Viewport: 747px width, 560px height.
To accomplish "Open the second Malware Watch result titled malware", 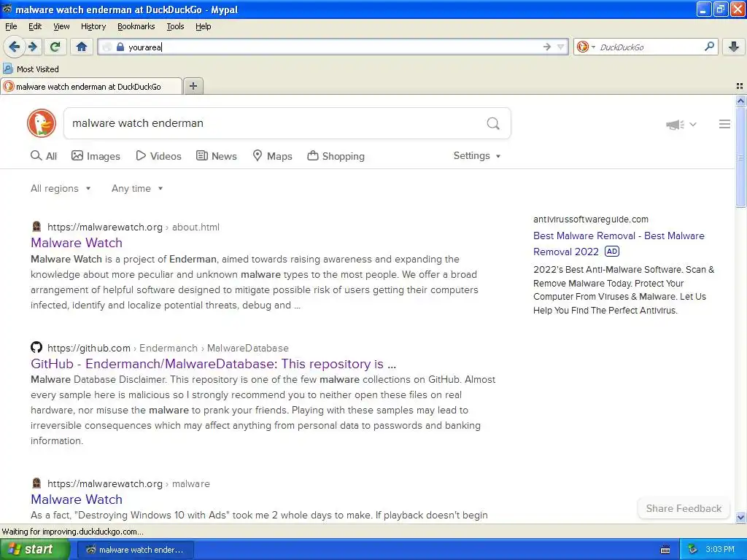I will (77, 499).
